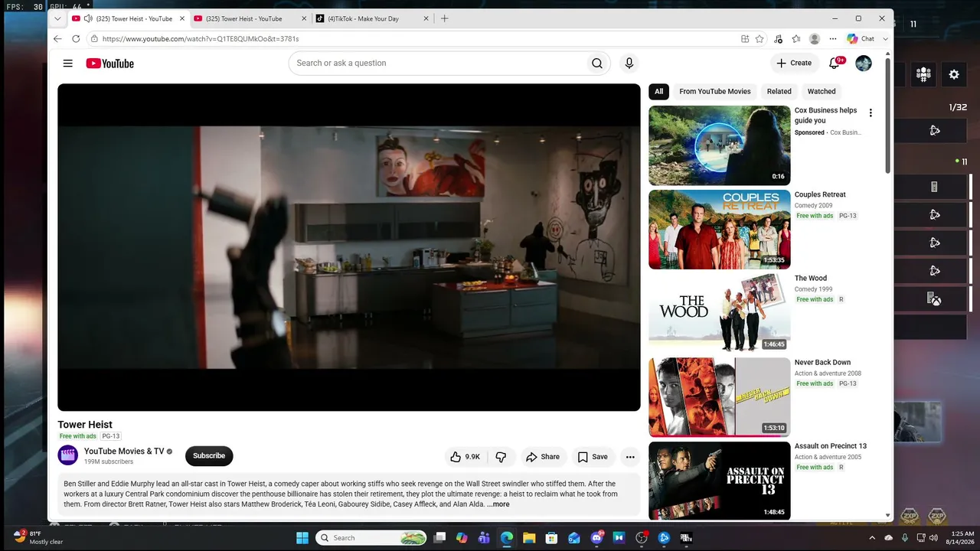
Task: Save the Tower Heist video
Action: coord(593,457)
